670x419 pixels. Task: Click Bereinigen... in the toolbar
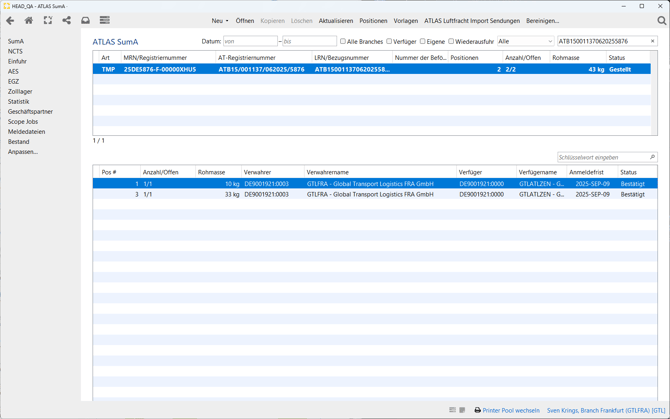(x=542, y=21)
